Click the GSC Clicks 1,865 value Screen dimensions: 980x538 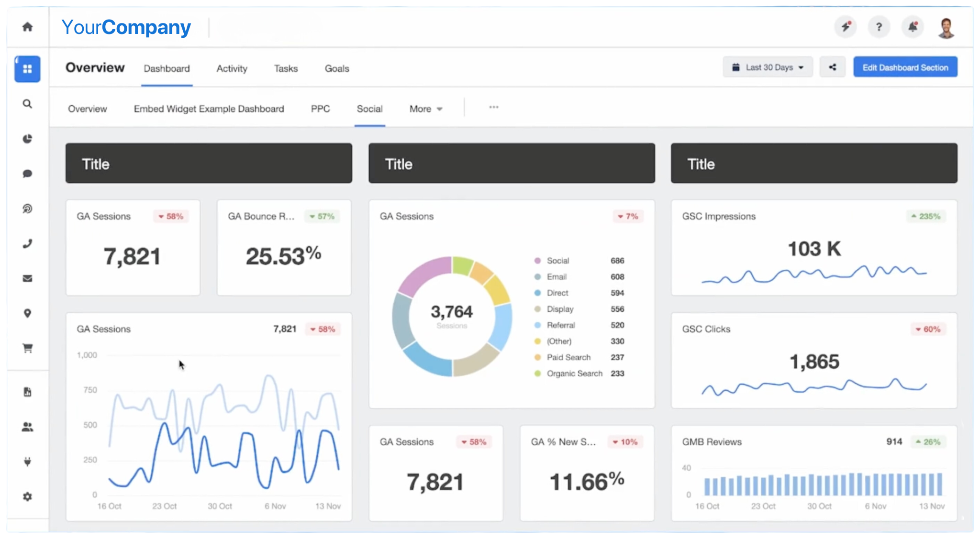click(x=814, y=362)
